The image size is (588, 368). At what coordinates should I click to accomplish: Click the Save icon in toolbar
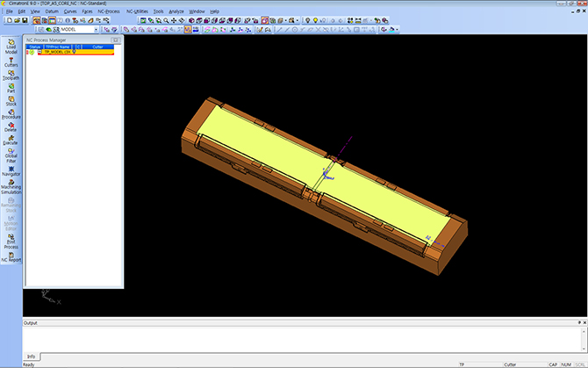[25, 19]
